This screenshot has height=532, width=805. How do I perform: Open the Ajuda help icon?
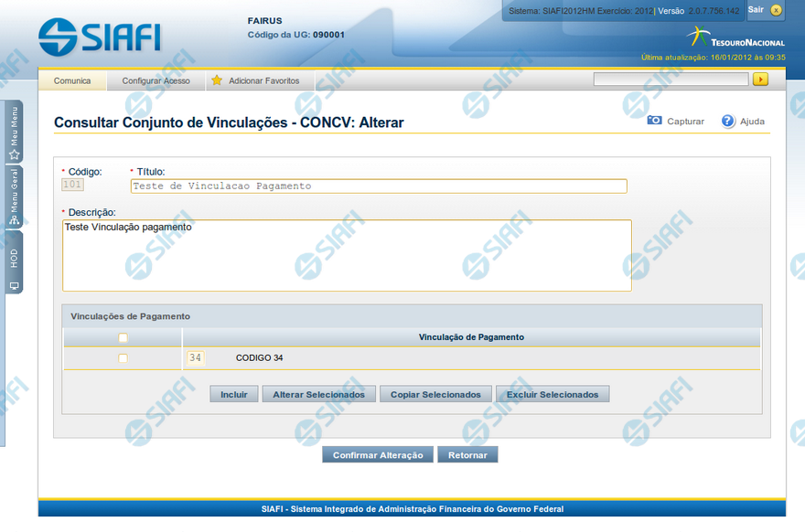(x=728, y=121)
